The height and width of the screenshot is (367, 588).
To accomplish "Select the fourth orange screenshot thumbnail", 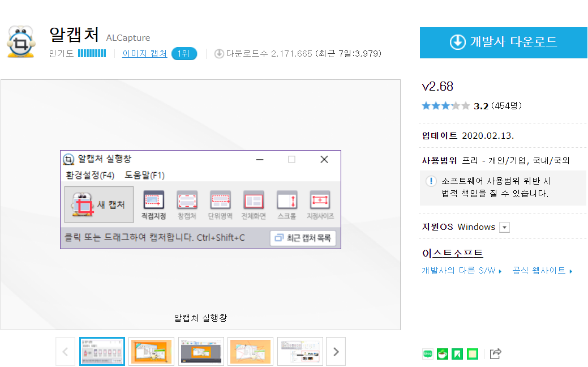I will [x=251, y=352].
